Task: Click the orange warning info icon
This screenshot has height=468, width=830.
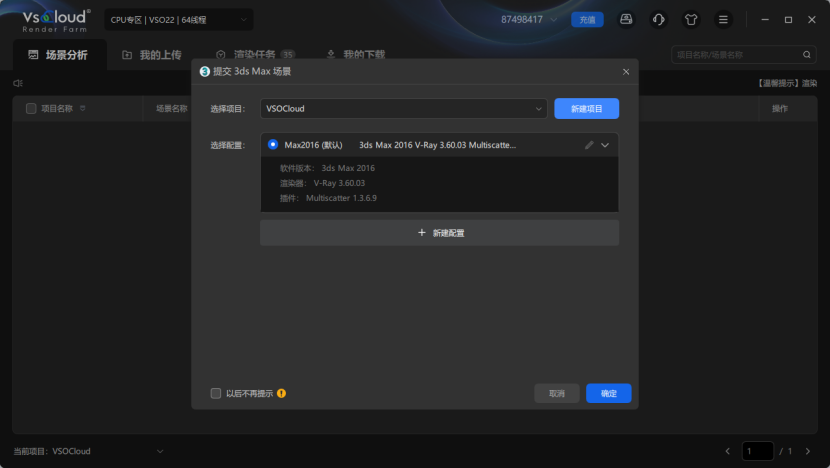Action: pyautogui.click(x=281, y=394)
